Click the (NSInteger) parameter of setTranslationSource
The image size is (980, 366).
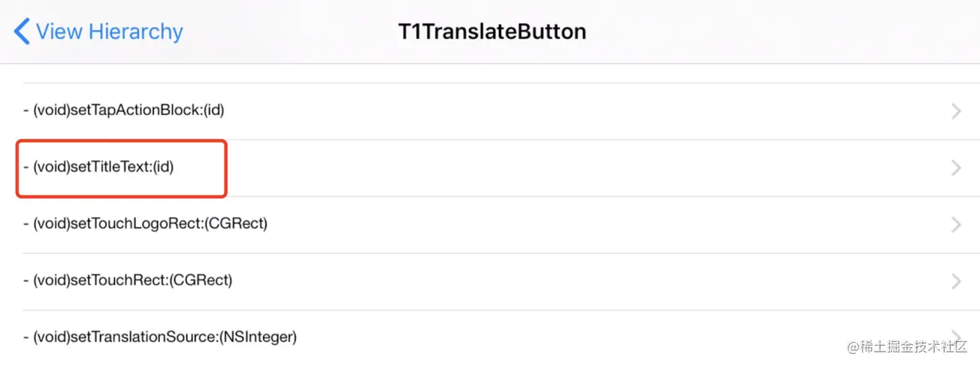(x=258, y=337)
